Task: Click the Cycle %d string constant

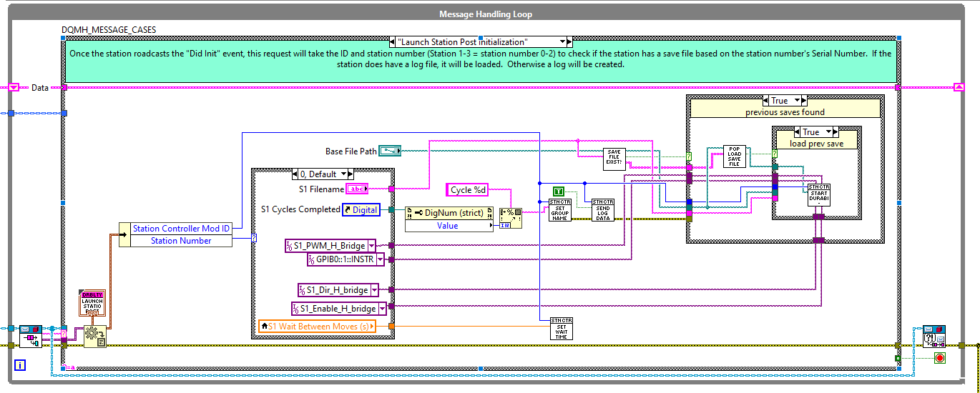Action: 469,190
